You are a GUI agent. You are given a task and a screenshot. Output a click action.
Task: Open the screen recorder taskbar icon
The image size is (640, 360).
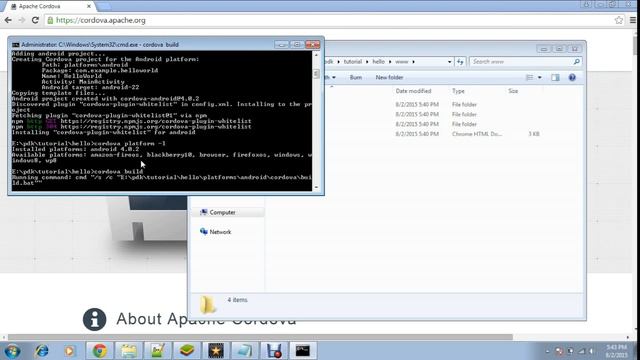click(274, 351)
